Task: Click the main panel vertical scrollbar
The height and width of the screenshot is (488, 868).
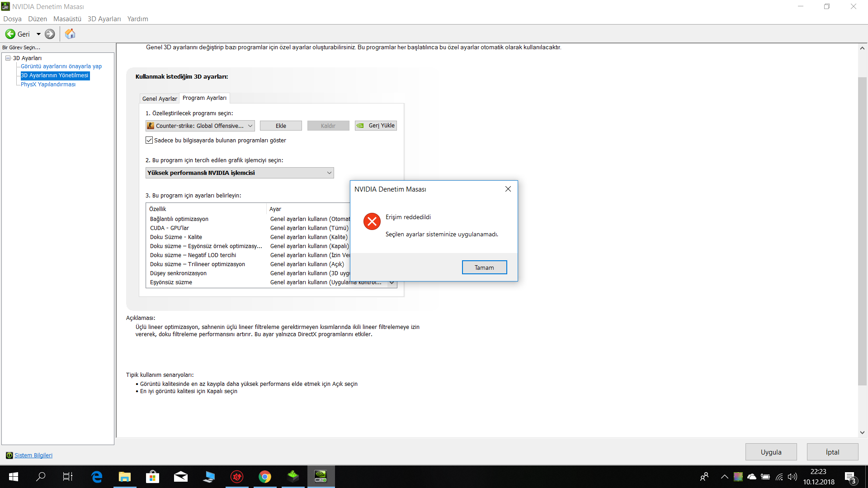Action: coord(862,230)
